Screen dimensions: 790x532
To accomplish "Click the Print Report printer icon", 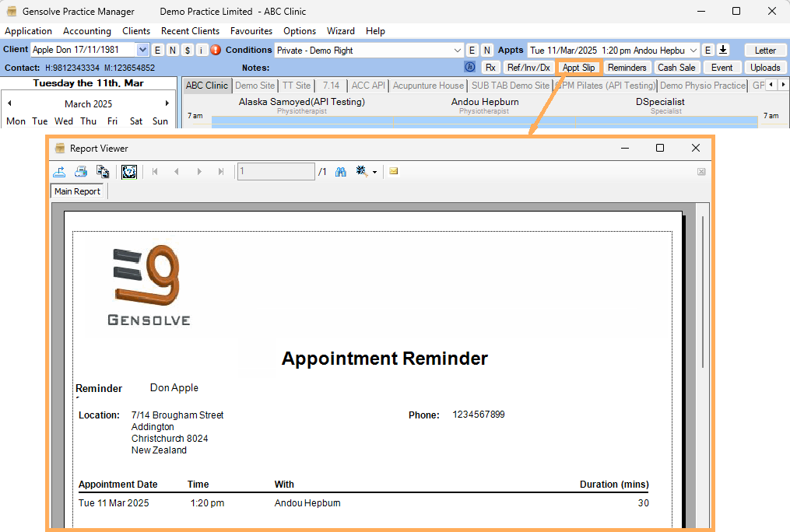I will (81, 172).
